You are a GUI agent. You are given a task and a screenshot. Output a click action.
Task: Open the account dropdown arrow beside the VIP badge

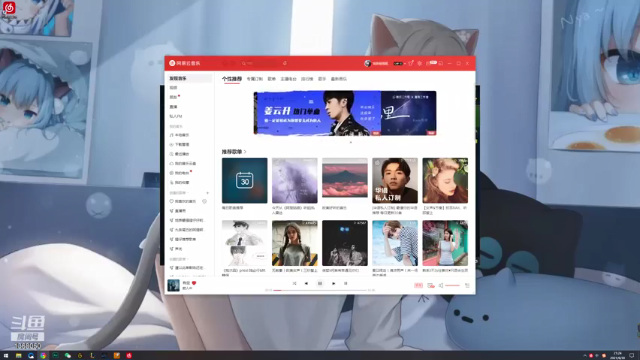(404, 63)
